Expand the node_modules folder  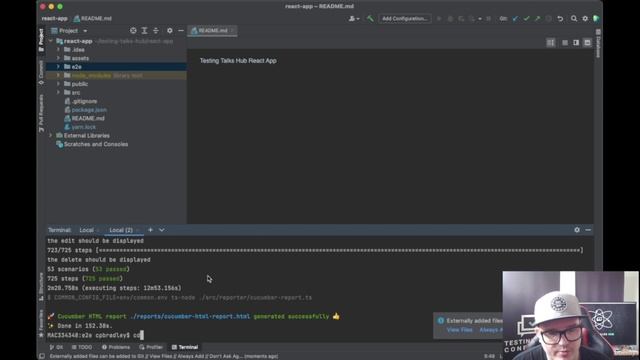pos(58,76)
